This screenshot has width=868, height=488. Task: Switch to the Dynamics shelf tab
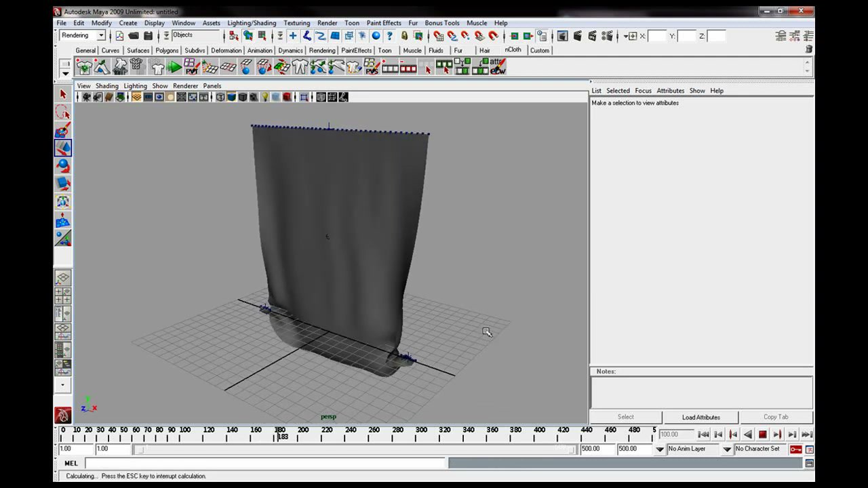[x=290, y=51]
